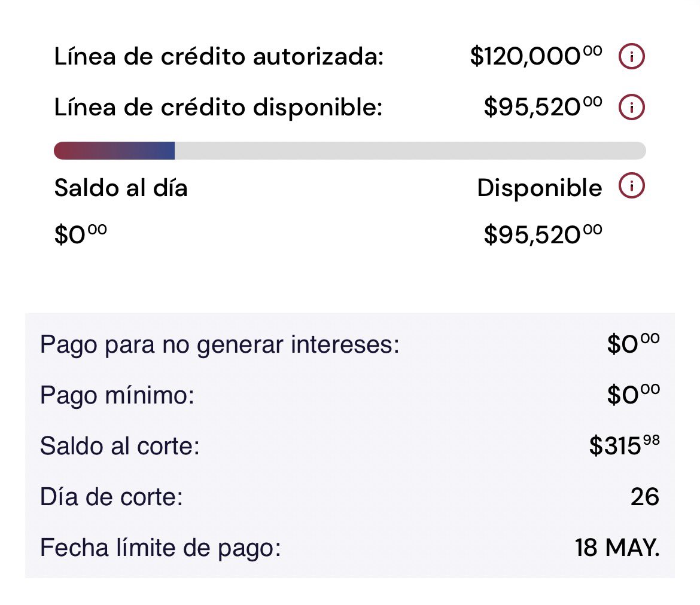700x605 pixels.
Task: Tap Saldo al corte label
Action: coord(120,446)
